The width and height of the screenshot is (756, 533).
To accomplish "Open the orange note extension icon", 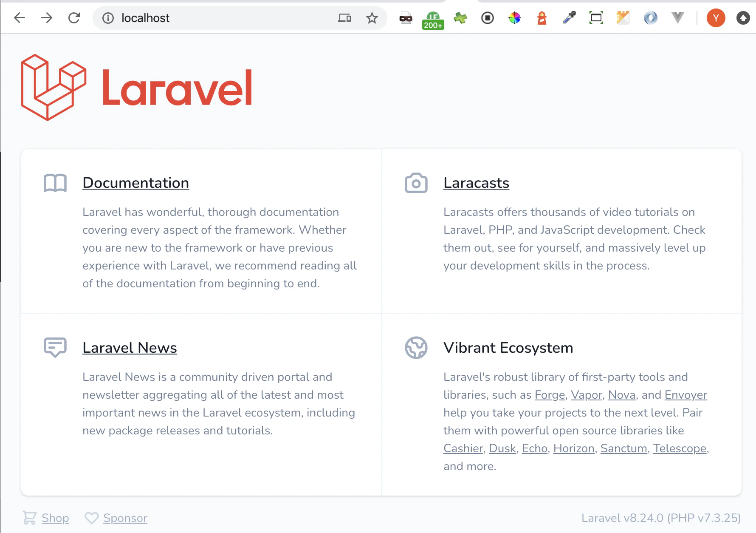I will pyautogui.click(x=623, y=18).
